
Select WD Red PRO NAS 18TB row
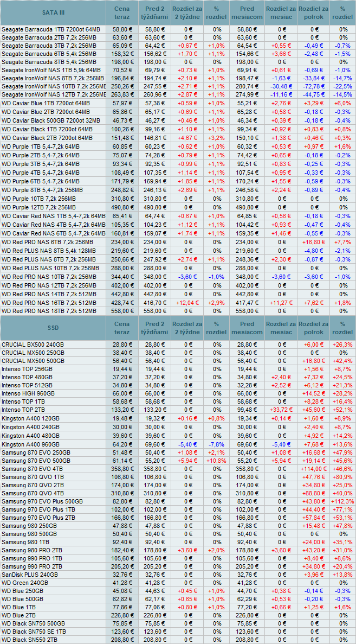click(49, 311)
